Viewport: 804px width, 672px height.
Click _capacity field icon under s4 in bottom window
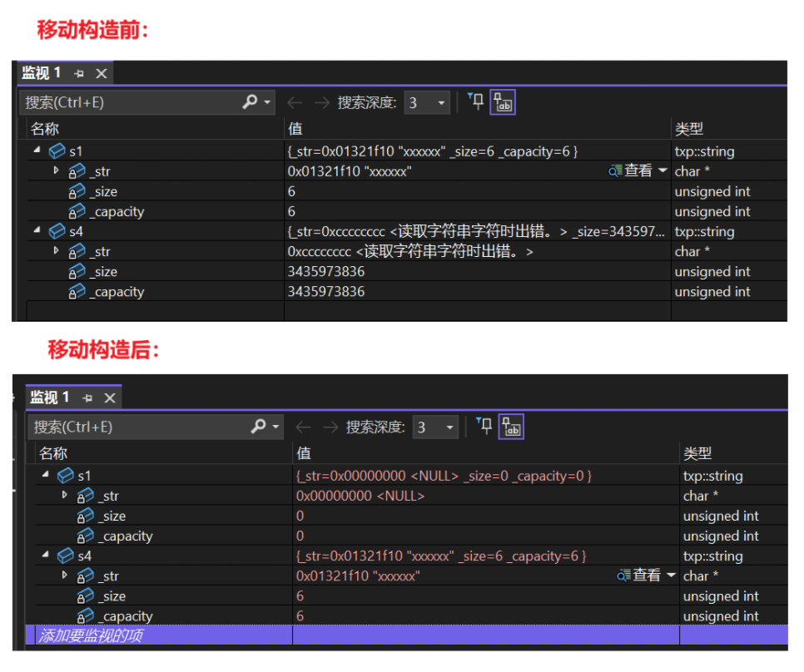tap(85, 616)
